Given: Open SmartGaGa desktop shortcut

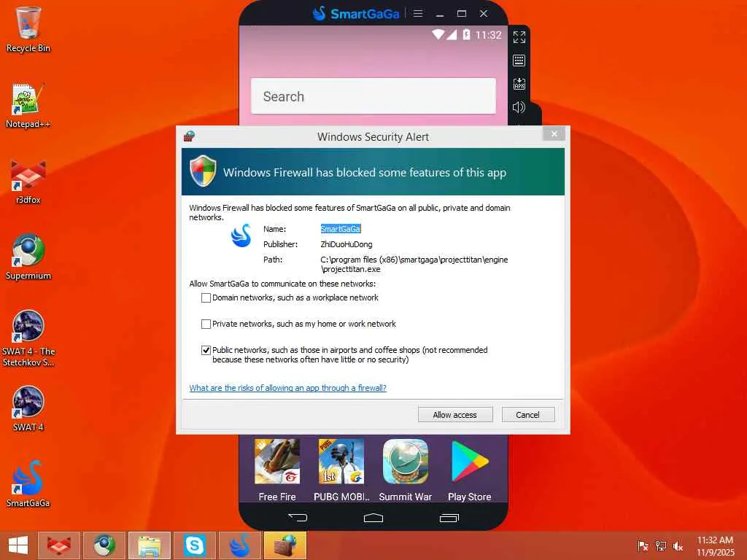Looking at the screenshot, I should 28,484.
